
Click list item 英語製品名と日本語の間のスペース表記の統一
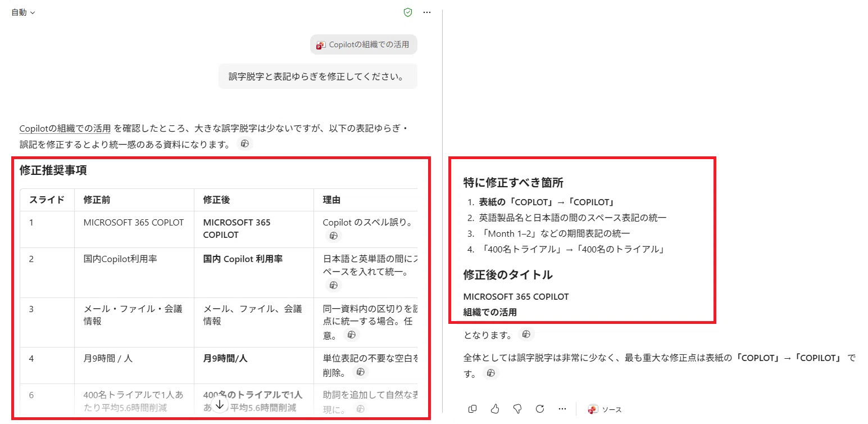[x=573, y=218]
